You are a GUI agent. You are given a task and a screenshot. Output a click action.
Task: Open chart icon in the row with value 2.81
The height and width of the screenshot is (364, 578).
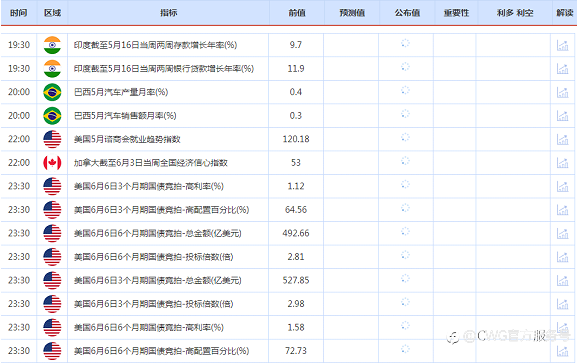coord(562,257)
